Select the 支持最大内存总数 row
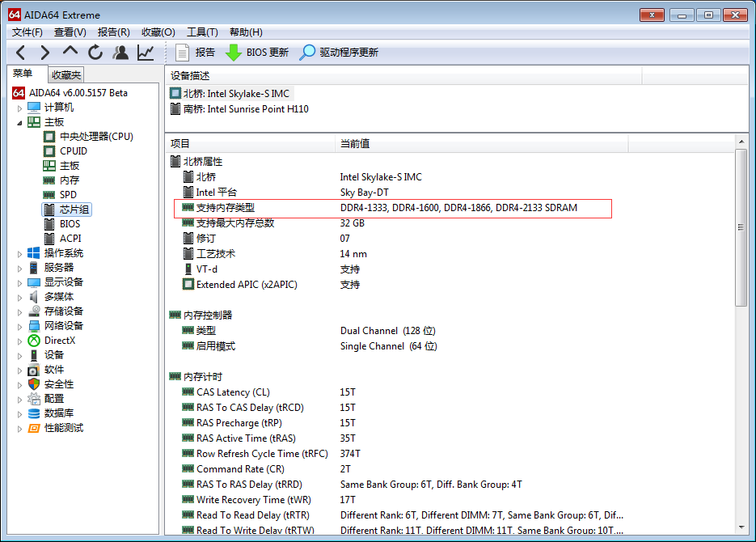The image size is (756, 542). 273,223
